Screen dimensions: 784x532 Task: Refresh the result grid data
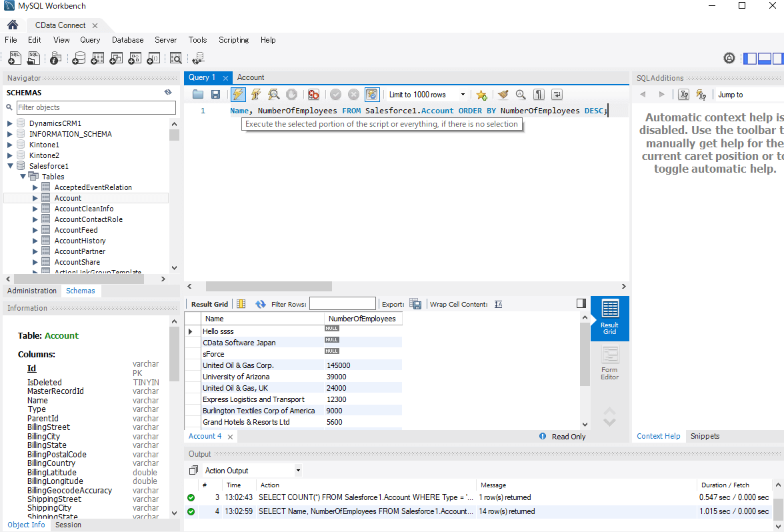pos(260,304)
